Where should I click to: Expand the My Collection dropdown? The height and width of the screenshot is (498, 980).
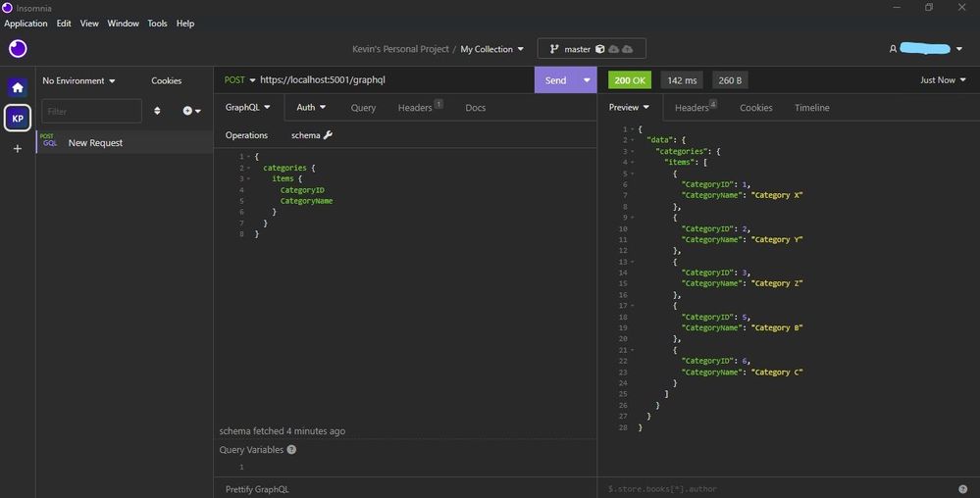(x=491, y=49)
